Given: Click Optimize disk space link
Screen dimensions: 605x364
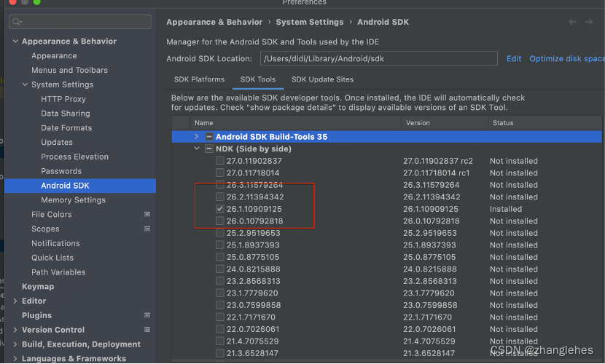Looking at the screenshot, I should (567, 58).
